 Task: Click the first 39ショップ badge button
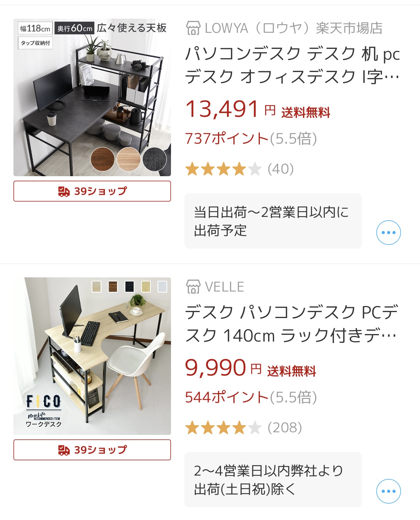click(x=92, y=191)
